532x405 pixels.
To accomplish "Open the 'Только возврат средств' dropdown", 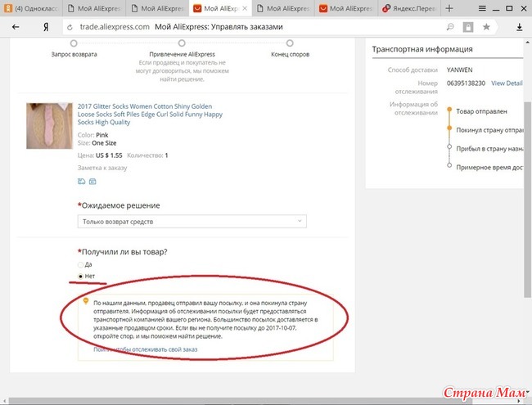I will click(x=192, y=221).
